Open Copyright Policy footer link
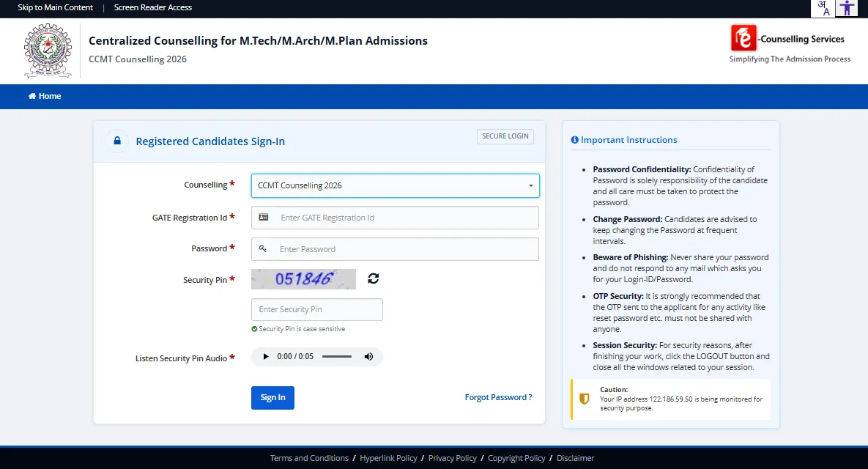Viewport: 868px width, 469px height. (x=516, y=459)
